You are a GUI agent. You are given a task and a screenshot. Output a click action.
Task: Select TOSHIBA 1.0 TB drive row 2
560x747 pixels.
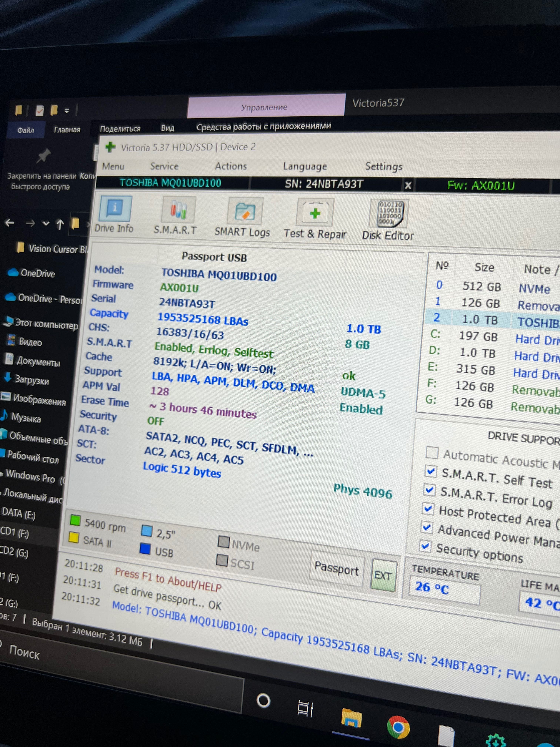pyautogui.click(x=492, y=320)
